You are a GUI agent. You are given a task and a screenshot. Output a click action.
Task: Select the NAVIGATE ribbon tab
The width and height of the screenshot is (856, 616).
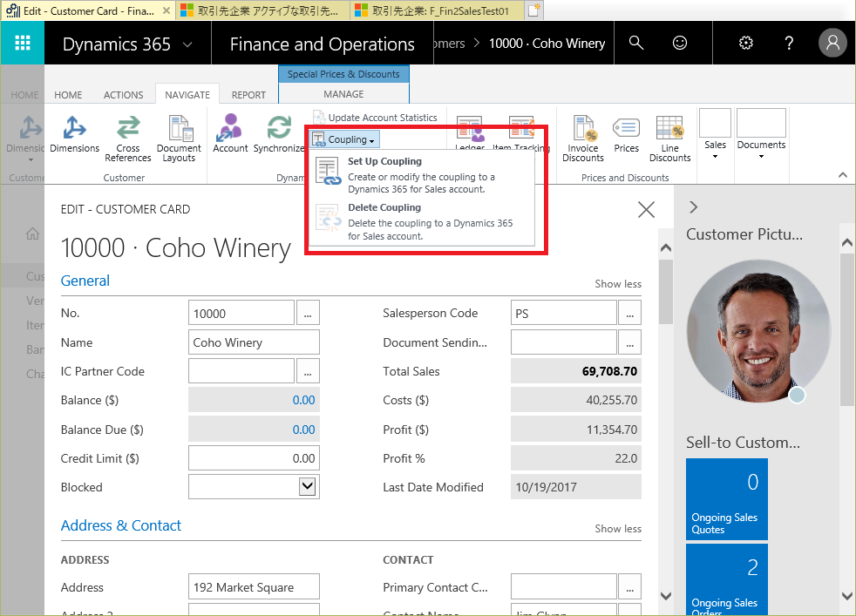187,95
